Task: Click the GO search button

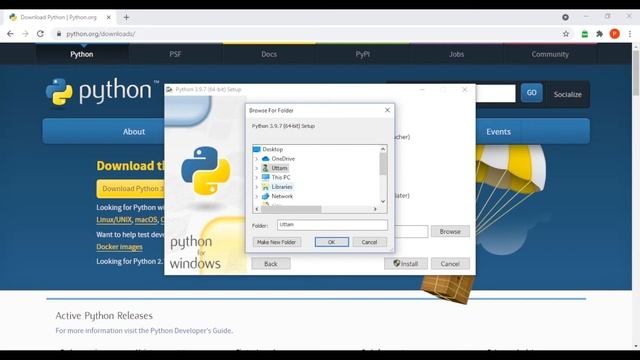Action: point(531,93)
